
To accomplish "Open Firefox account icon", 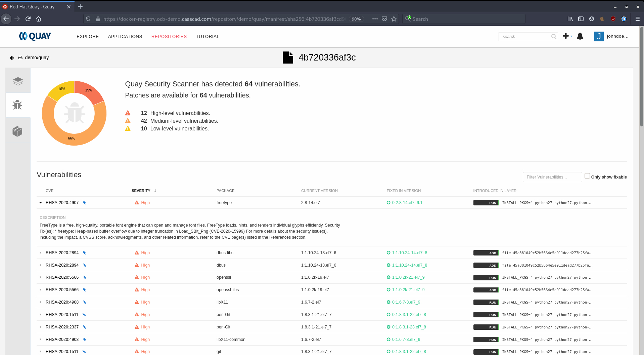I will tap(592, 19).
